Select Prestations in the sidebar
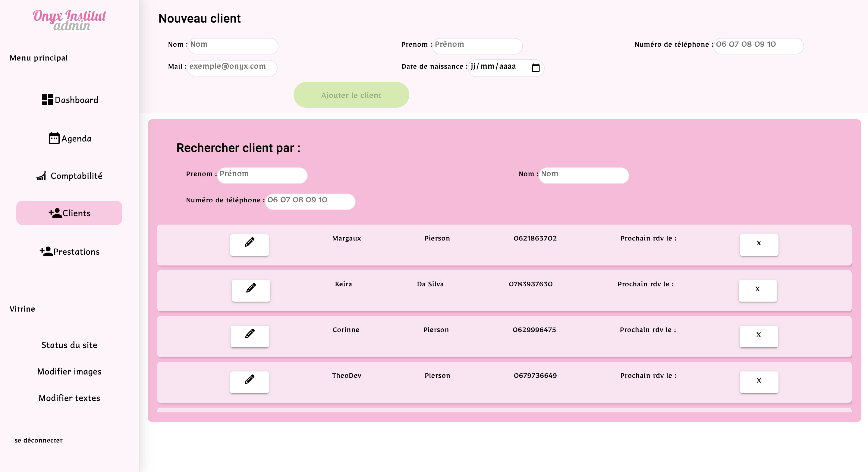Viewport: 868px width, 472px height. tap(69, 251)
